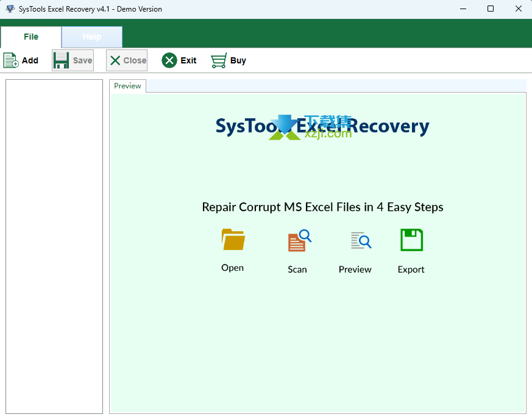
Task: Maximize the SysTools window
Action: point(491,9)
